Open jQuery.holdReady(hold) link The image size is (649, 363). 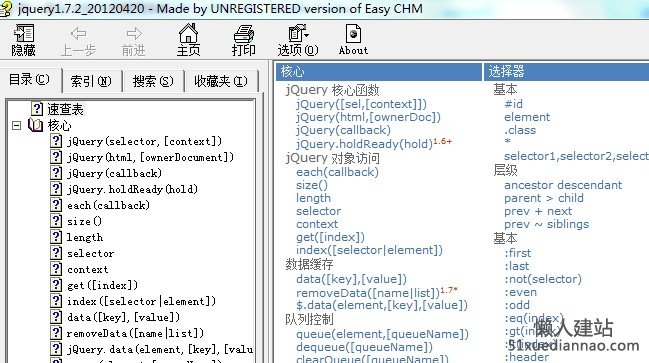(x=364, y=144)
